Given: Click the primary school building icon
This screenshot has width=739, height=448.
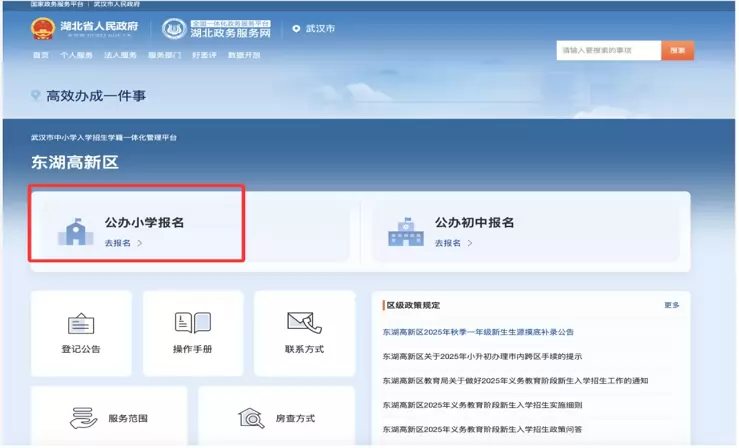Looking at the screenshot, I should [75, 232].
